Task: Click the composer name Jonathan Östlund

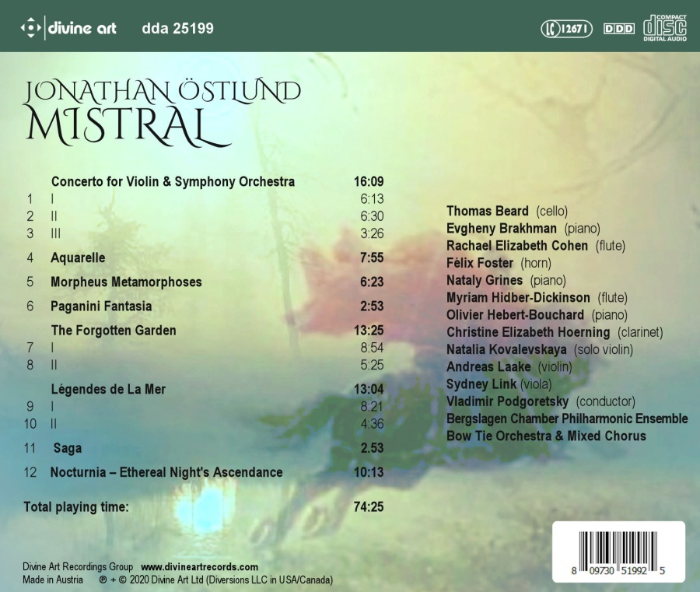Action: (162, 93)
